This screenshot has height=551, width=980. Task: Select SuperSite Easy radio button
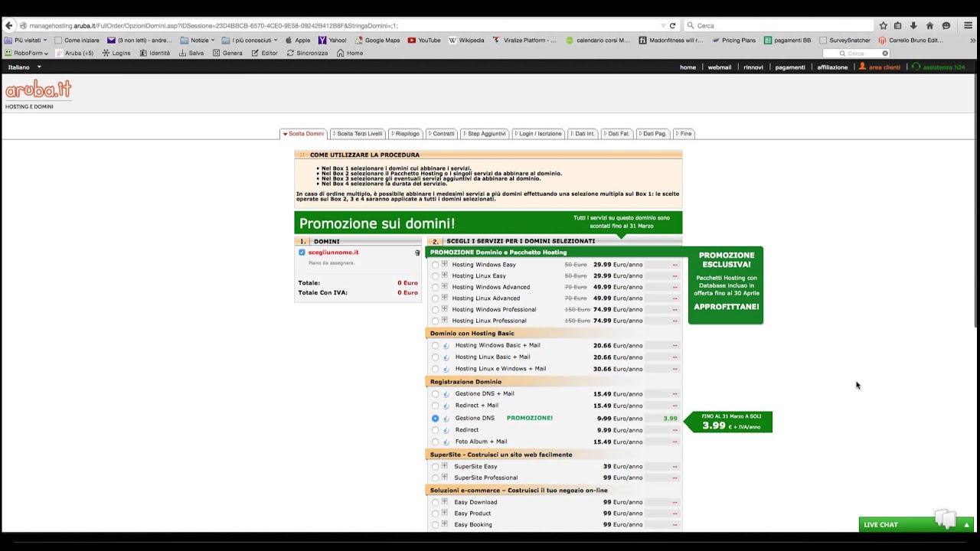click(x=436, y=467)
